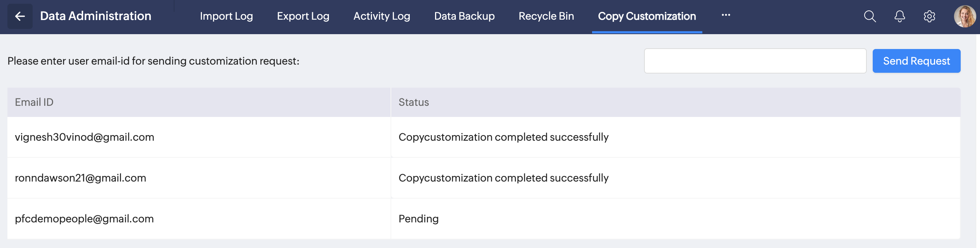Screen dimensions: 980x248
Task: Open the settings gear icon
Action: [929, 16]
